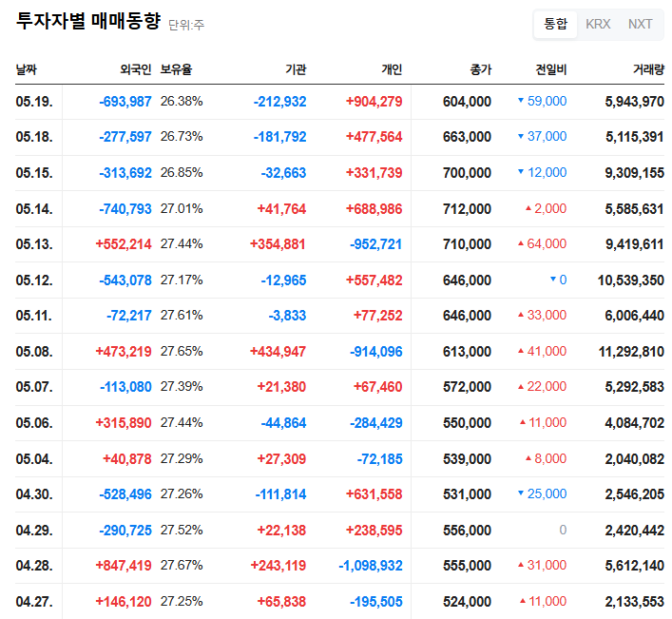Click the 보유율 column header
This screenshot has height=619, width=672.
(176, 69)
